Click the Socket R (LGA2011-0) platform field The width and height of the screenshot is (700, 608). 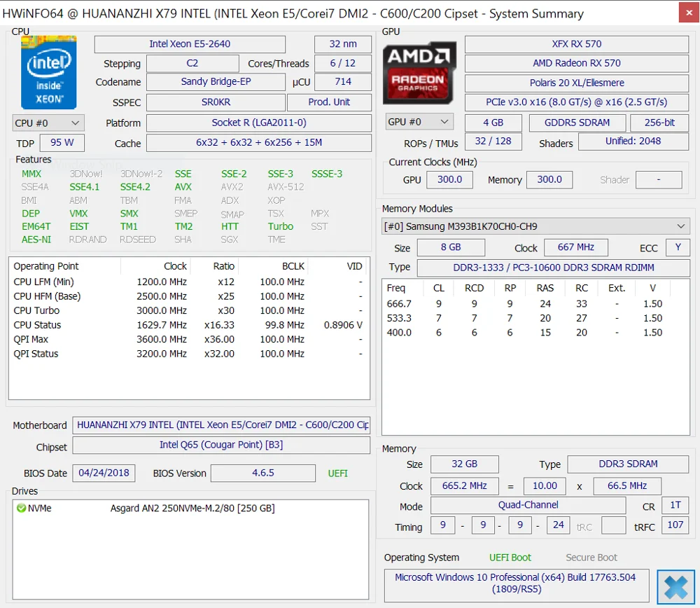(x=259, y=123)
